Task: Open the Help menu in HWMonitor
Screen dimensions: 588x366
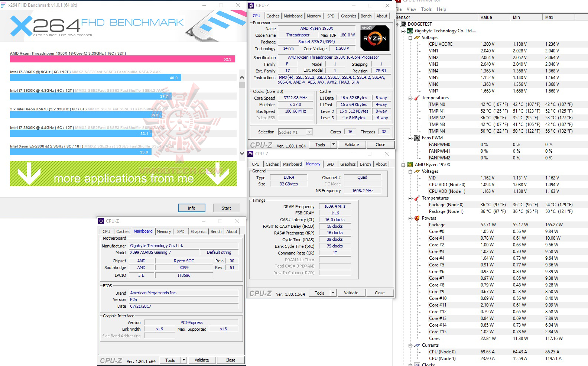Action: point(441,9)
